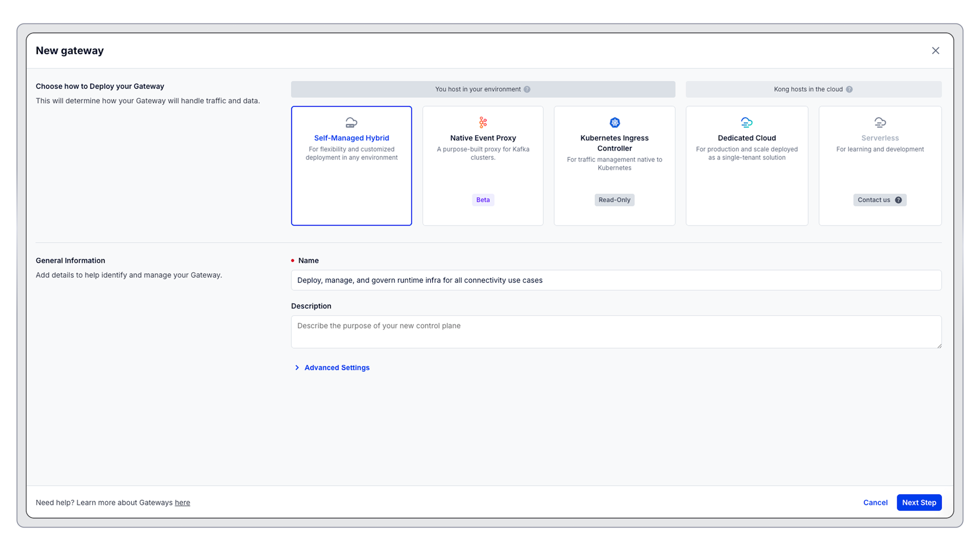
Task: Expand the Advanced Settings section
Action: pos(337,367)
